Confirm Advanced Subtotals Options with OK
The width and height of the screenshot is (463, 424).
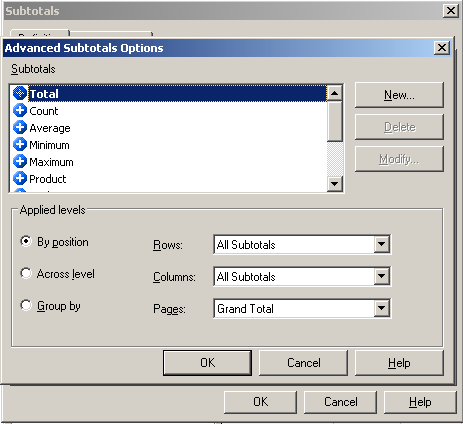pyautogui.click(x=207, y=363)
